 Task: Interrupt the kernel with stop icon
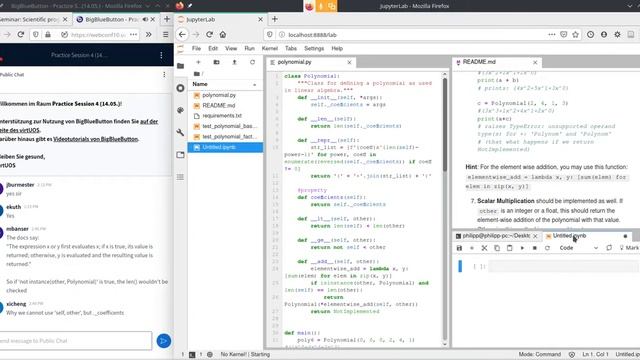[x=535, y=248]
